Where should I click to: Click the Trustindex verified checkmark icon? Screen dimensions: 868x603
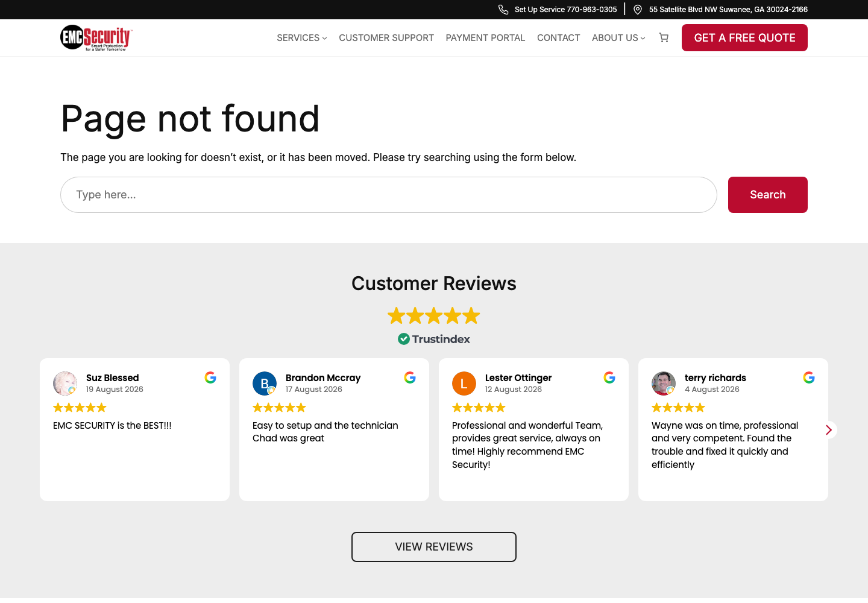click(x=404, y=339)
